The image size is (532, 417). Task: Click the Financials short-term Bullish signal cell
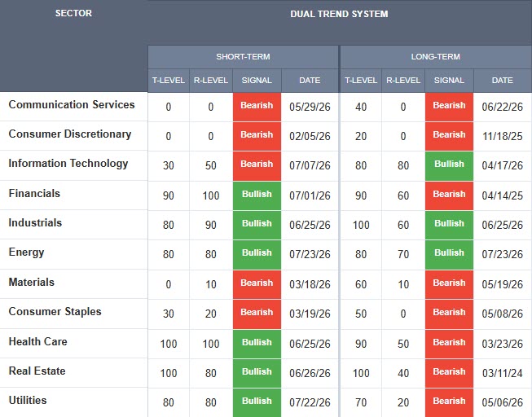pyautogui.click(x=257, y=195)
